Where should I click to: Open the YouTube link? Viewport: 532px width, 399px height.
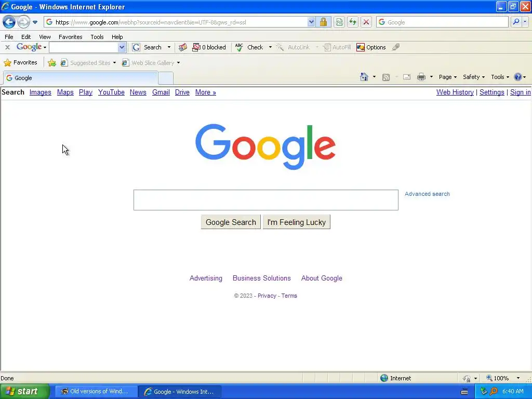click(111, 92)
